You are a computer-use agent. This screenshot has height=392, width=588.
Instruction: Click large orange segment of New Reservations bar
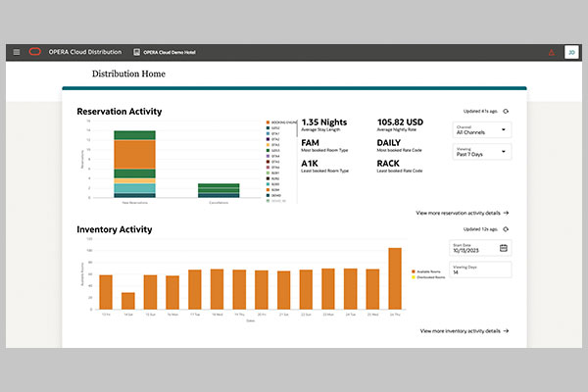tap(134, 155)
